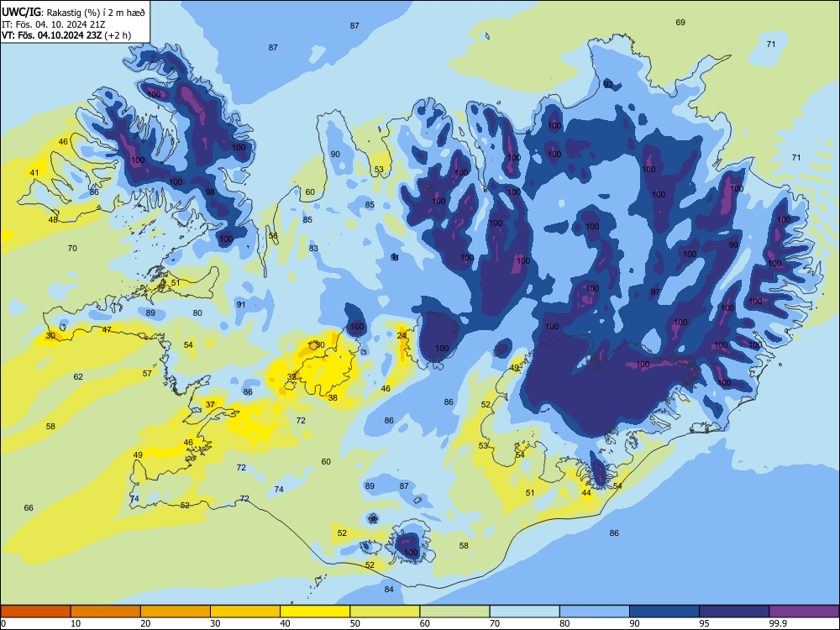Click the '99.9' legend scale label

[x=777, y=623]
